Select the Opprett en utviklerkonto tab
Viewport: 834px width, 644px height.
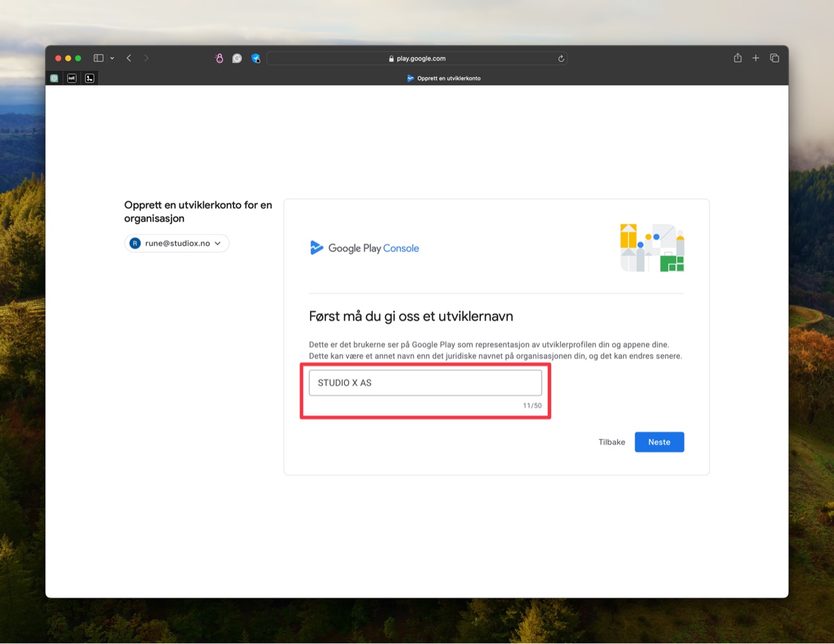click(443, 79)
